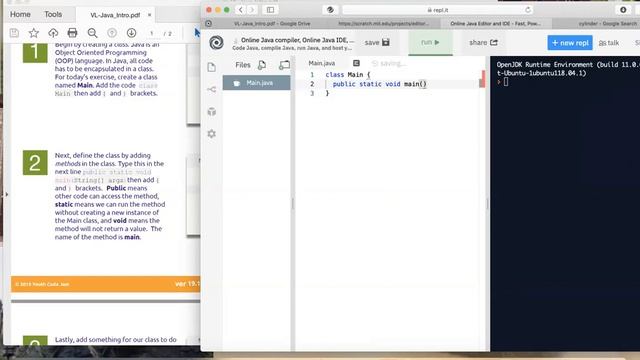Click the closing brace on line 3

pos(327,93)
